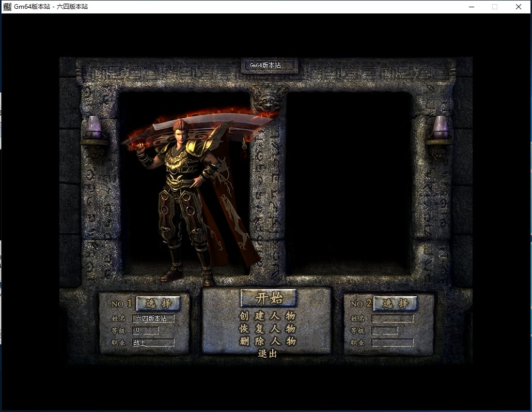Click the 职业 field showing 战士
The height and width of the screenshot is (412, 532).
(x=153, y=342)
